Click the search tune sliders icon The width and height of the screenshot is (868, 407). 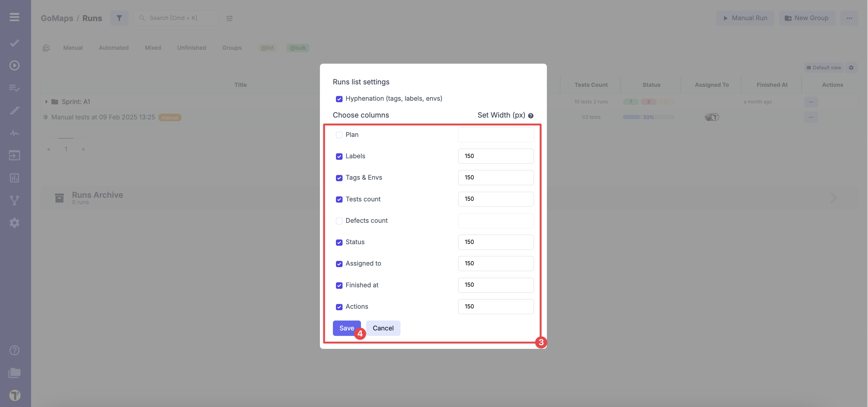pyautogui.click(x=229, y=18)
